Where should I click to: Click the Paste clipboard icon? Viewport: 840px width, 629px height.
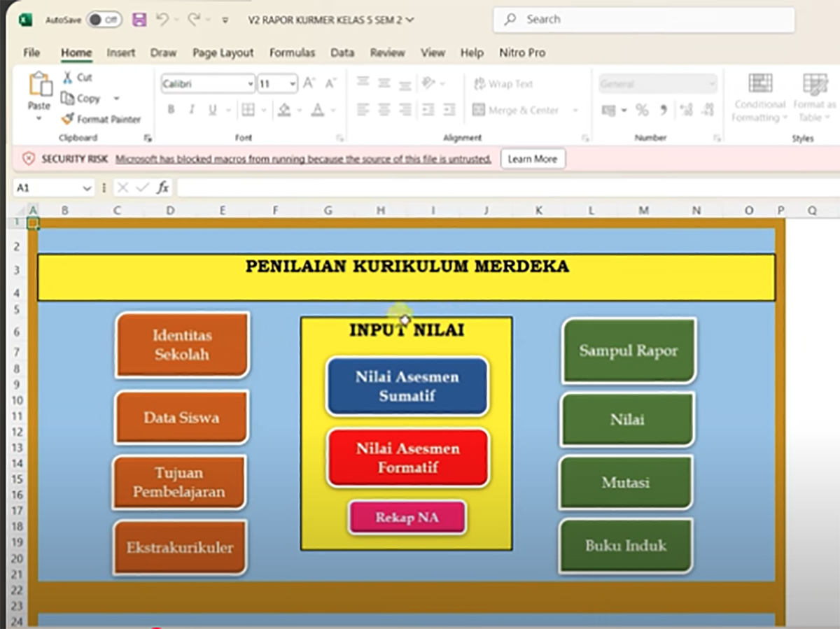pos(39,86)
